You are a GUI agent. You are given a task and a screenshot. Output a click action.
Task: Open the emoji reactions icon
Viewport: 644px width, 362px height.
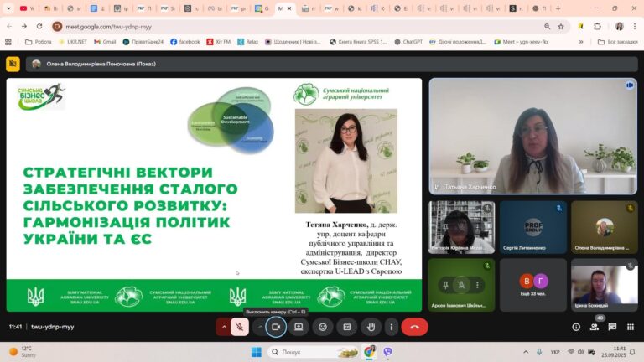[x=323, y=327]
